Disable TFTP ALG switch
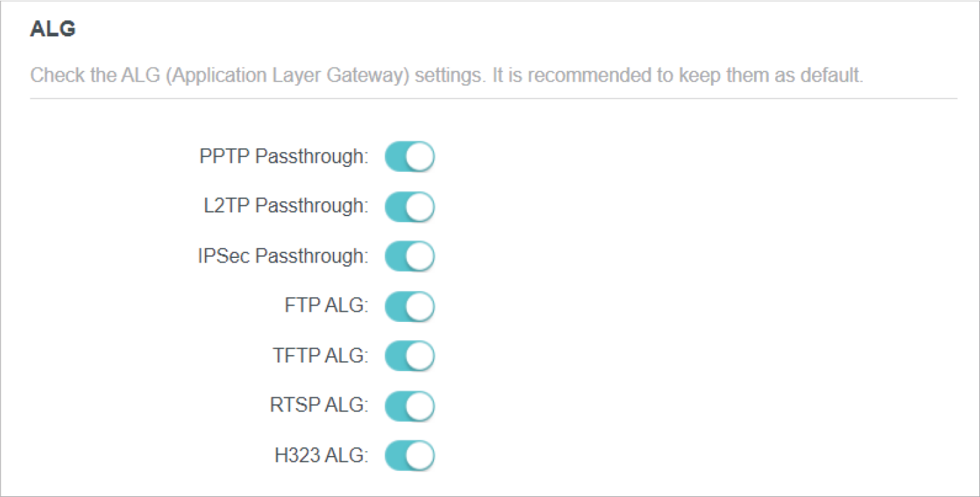Viewport: 980px width, 497px height. pyautogui.click(x=409, y=356)
